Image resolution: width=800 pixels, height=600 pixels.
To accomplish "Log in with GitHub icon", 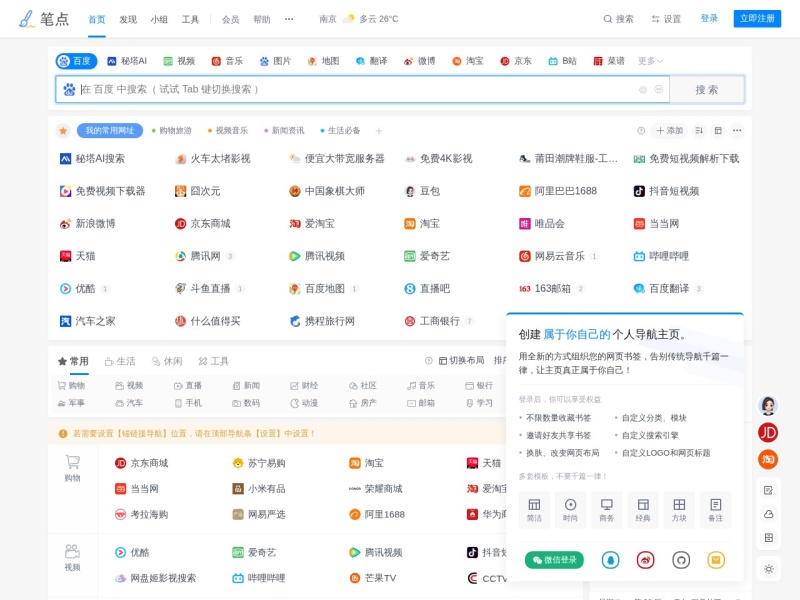I will 681,560.
